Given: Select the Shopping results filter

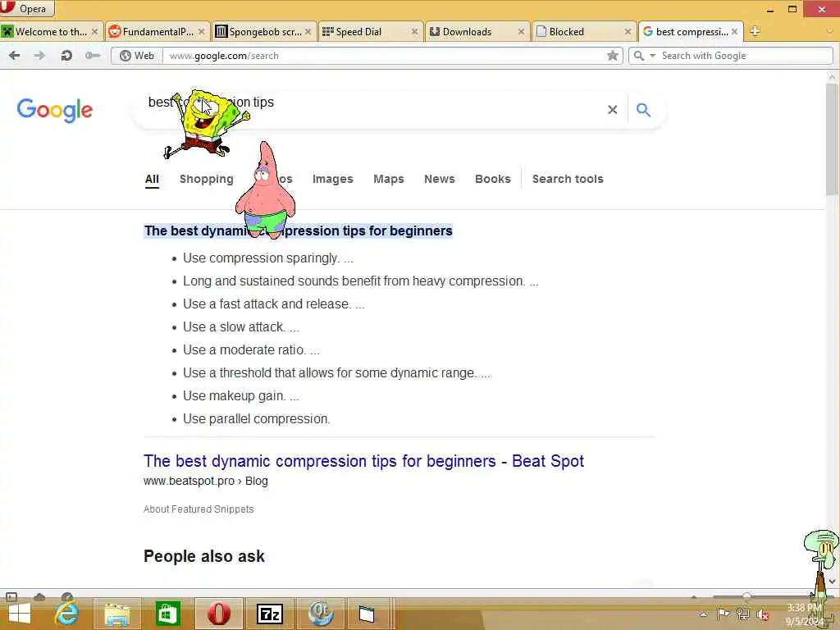Looking at the screenshot, I should (x=206, y=179).
